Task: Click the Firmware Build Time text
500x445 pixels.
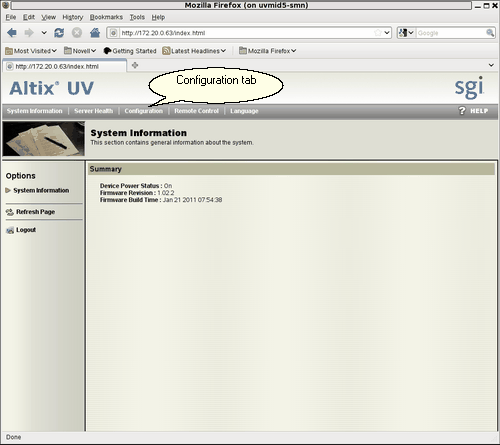Action: coord(161,200)
